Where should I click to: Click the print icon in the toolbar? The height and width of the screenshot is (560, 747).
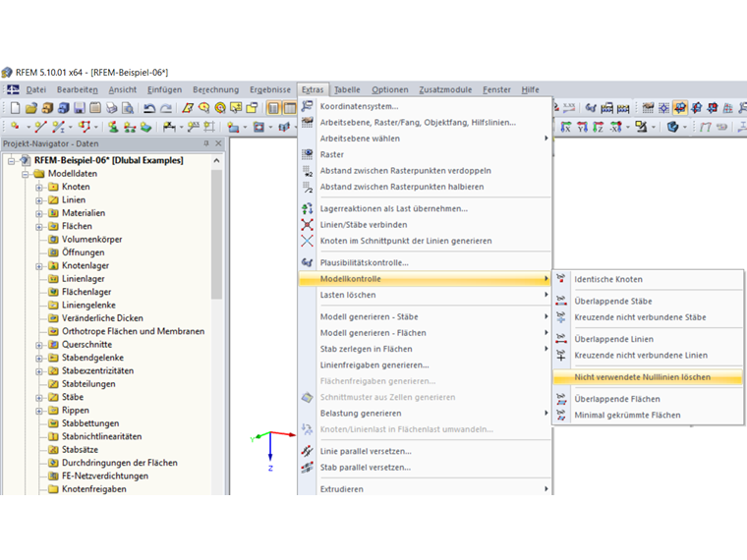coord(111,108)
